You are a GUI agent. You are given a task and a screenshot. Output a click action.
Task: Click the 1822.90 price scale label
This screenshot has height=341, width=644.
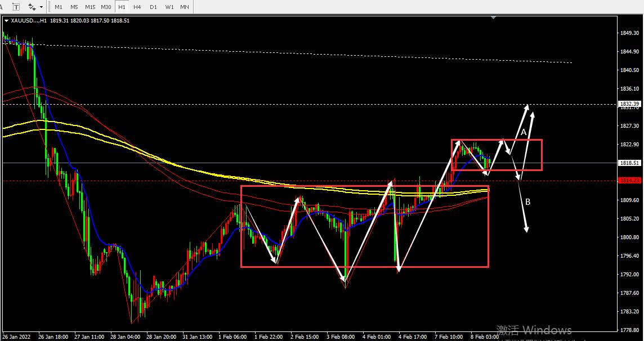tap(629, 145)
